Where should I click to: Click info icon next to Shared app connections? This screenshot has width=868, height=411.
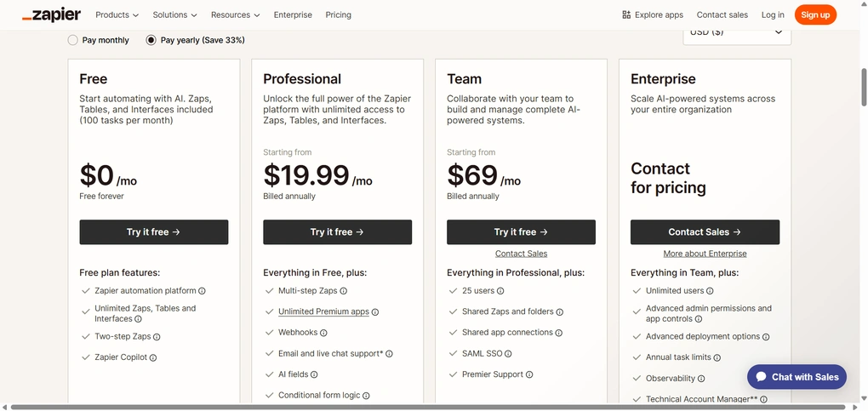558,333
